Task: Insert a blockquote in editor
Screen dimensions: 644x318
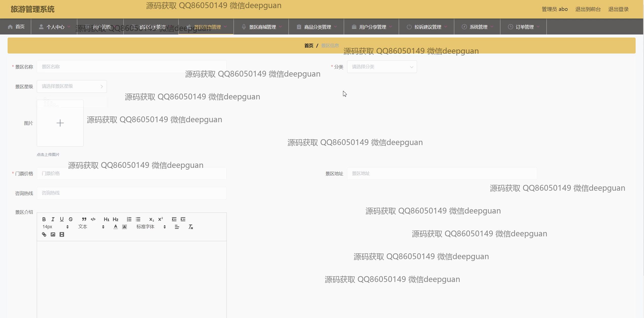Action: tap(84, 219)
